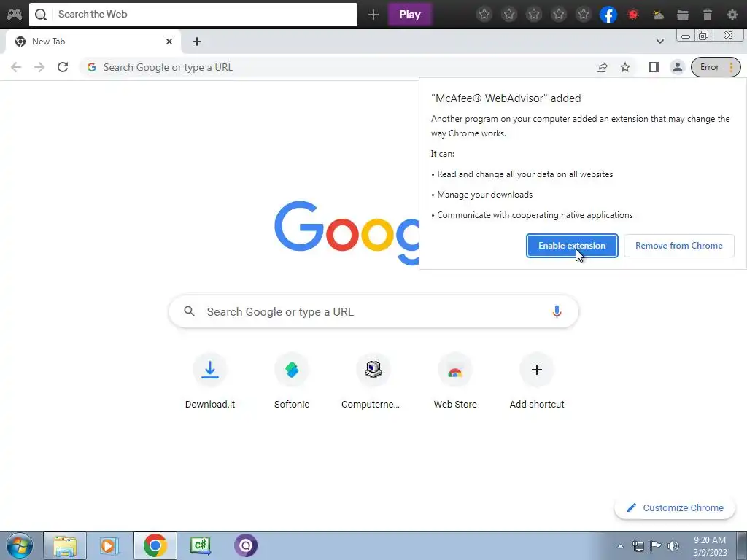Open the Download.it shortcut
Screen dimensions: 747x560
pyautogui.click(x=209, y=381)
